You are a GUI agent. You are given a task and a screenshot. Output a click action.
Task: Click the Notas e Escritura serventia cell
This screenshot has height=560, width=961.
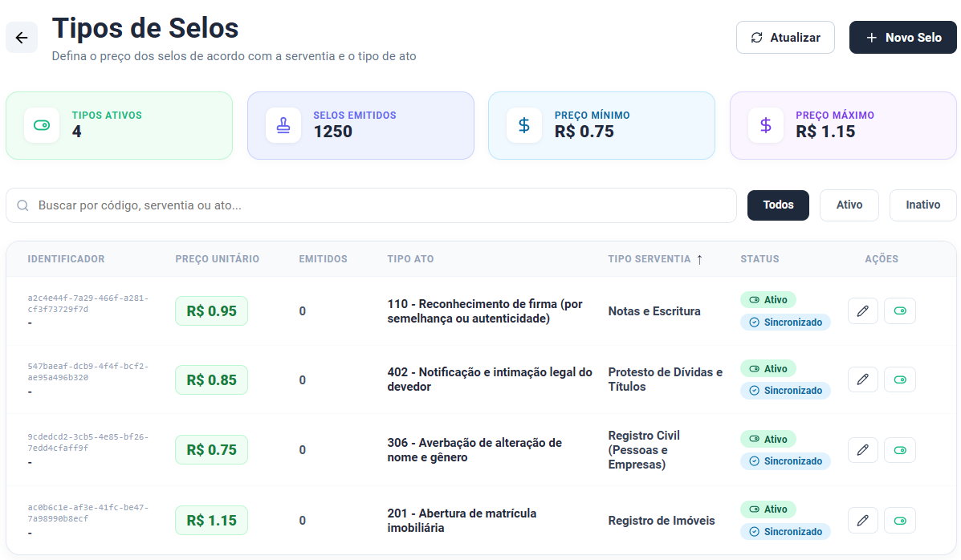coord(654,311)
